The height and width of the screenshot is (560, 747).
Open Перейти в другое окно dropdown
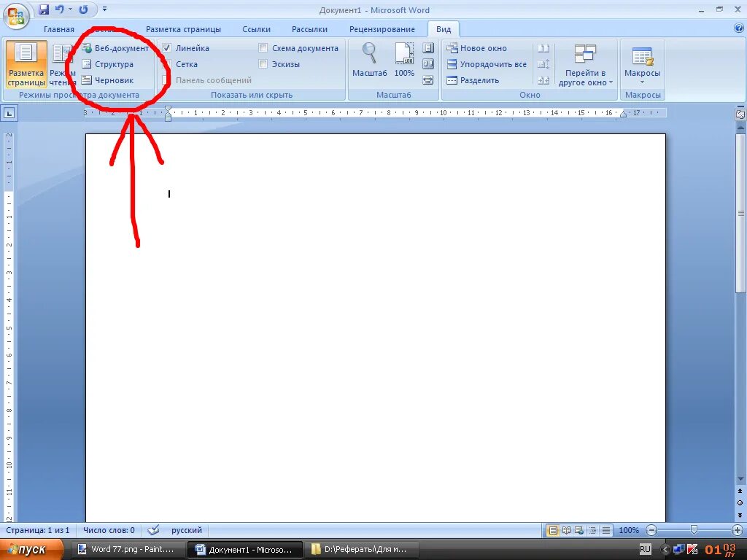[585, 65]
